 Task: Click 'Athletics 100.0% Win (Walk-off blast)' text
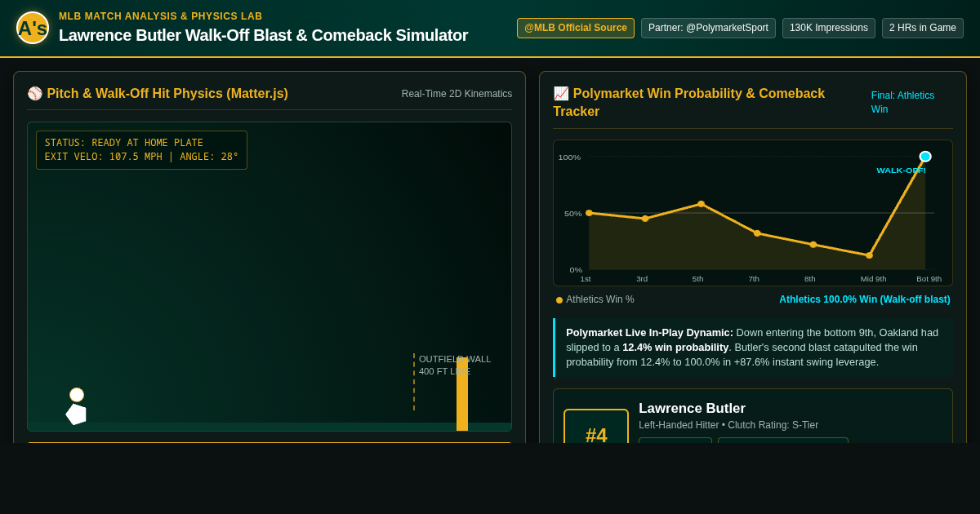coord(865,299)
